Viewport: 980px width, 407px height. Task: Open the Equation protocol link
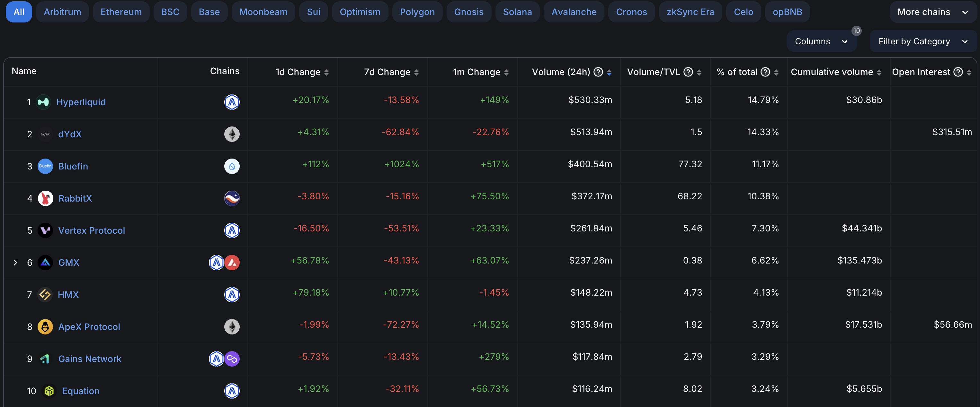[81, 391]
